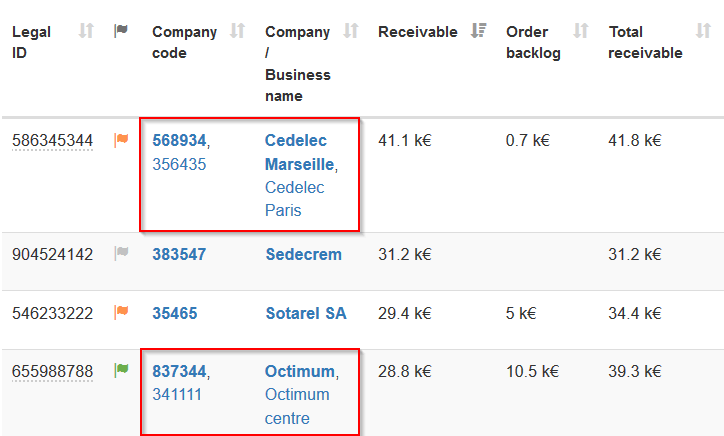This screenshot has height=436, width=724.
Task: Click the flag column header icon
Action: 121,31
